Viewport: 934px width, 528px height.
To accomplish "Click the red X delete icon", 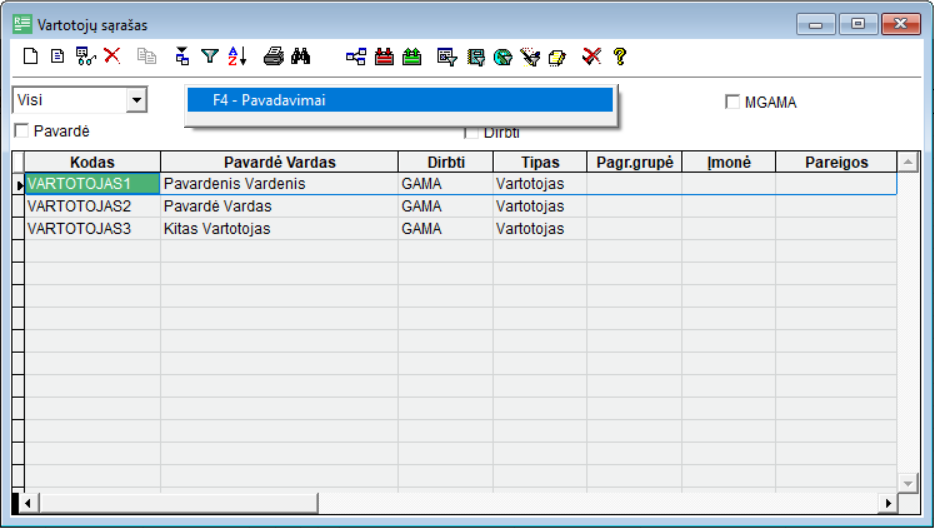I will click(x=112, y=57).
